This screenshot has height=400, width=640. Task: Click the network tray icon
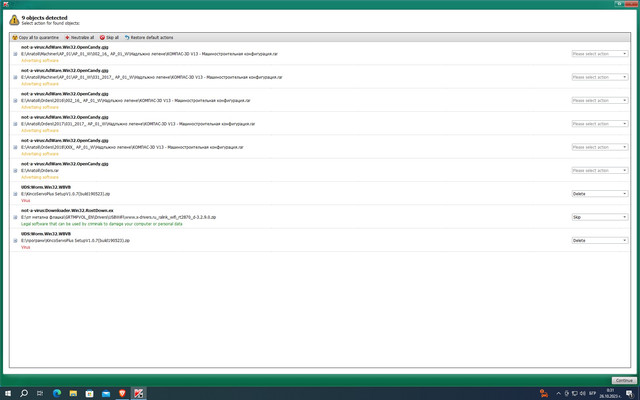[574, 393]
